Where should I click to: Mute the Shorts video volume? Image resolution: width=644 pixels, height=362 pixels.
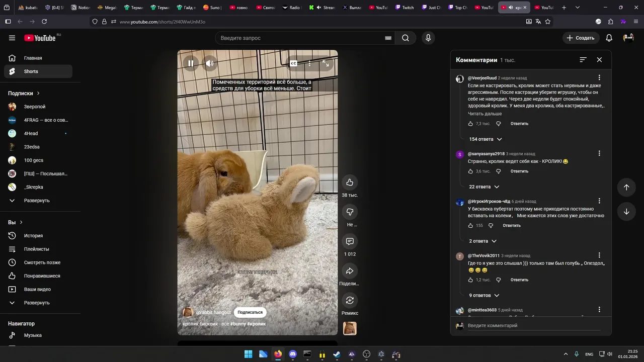point(210,63)
